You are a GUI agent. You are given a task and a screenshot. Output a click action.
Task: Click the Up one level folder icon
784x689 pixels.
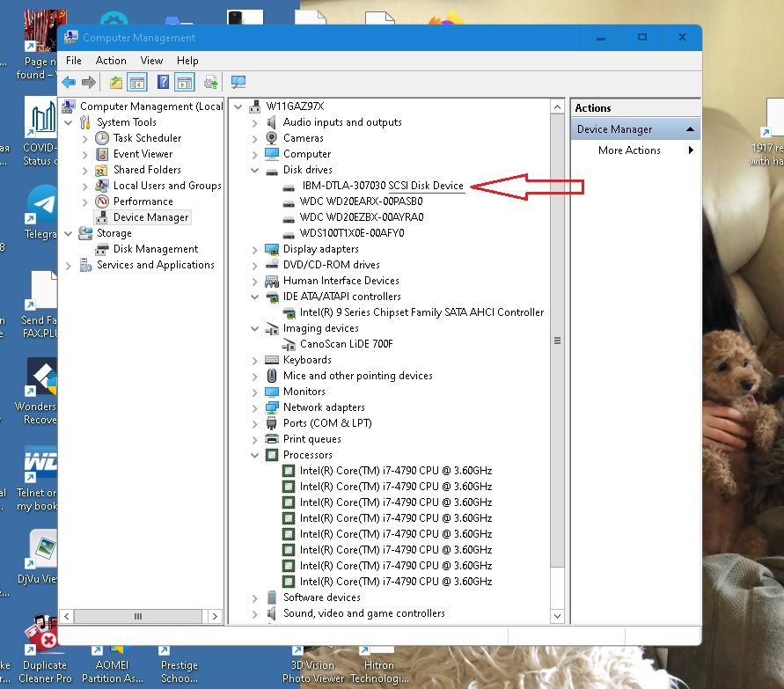click(x=116, y=82)
